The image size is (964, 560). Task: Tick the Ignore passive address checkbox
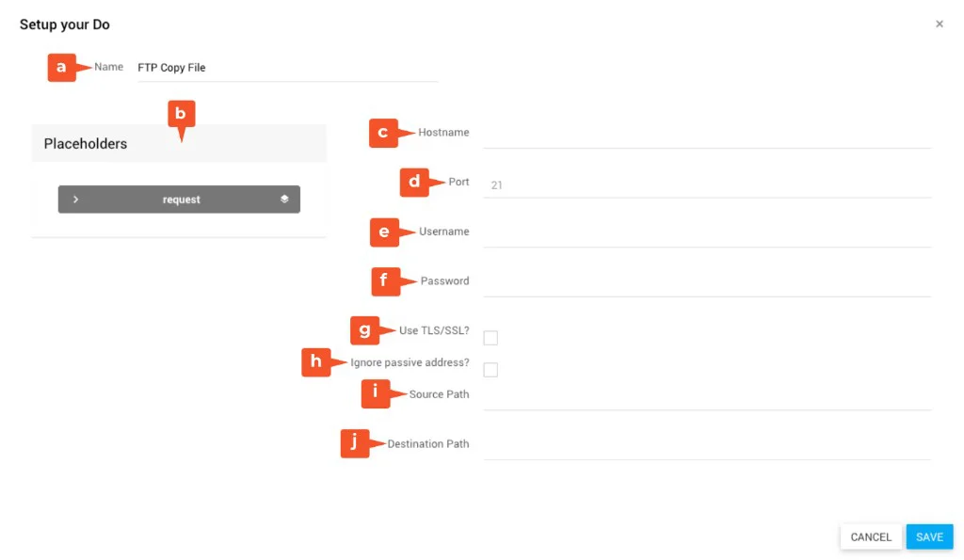490,370
